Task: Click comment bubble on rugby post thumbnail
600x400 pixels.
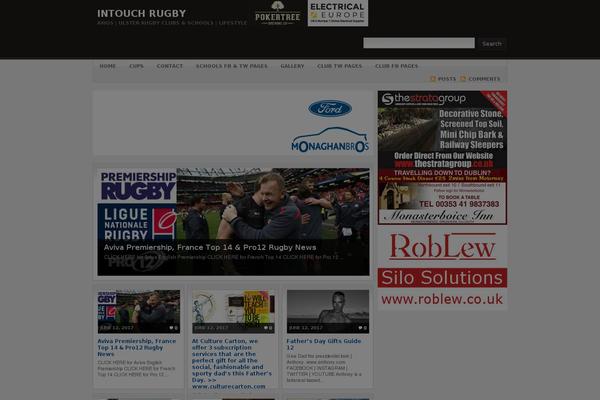Action: (173, 328)
